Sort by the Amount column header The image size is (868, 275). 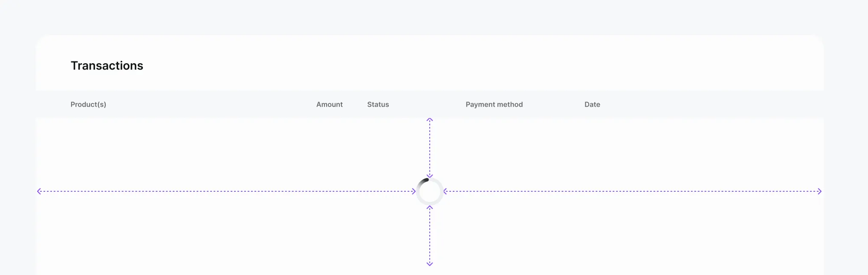click(329, 104)
